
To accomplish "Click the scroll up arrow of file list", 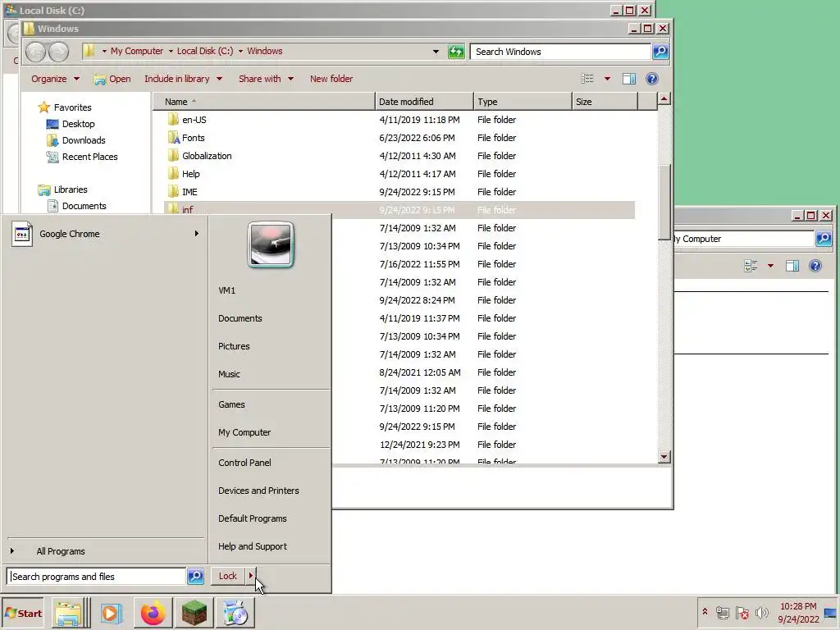I will click(664, 98).
